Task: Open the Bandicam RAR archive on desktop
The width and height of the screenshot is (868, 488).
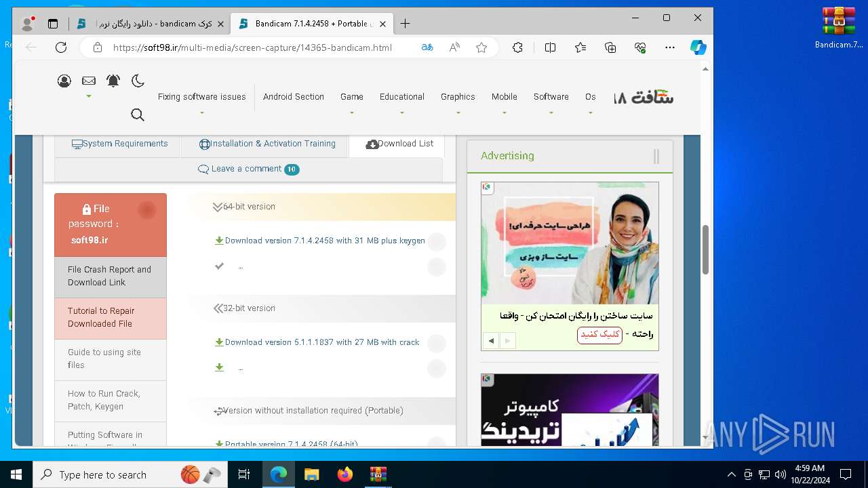Action: [x=839, y=28]
